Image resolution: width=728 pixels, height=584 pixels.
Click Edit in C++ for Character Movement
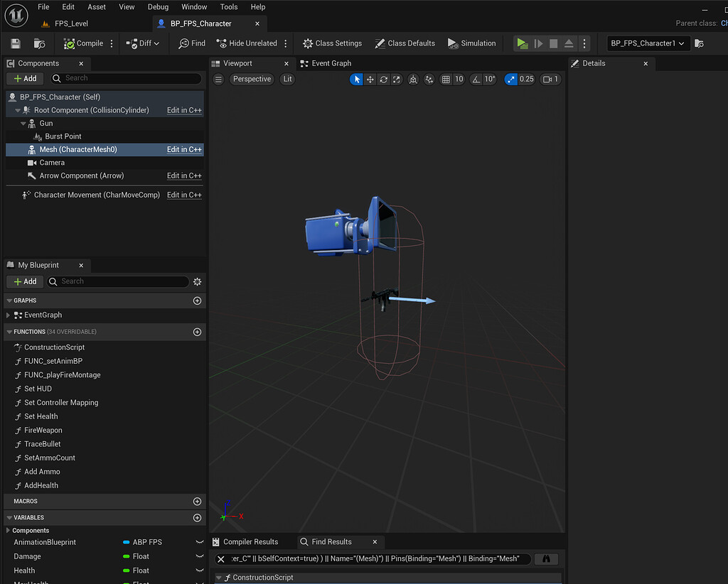184,195
